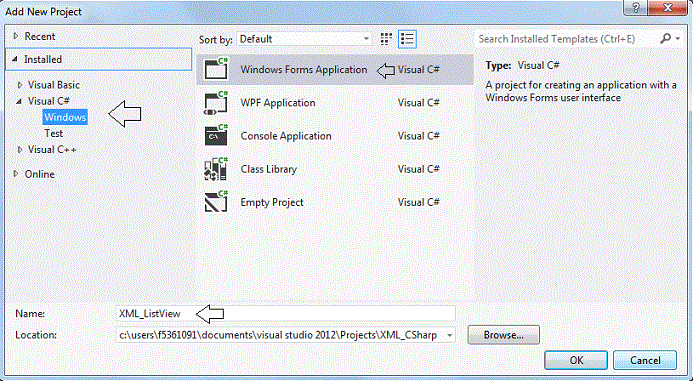This screenshot has width=693, height=381.
Task: Select the Windows Forms Application template icon
Action: (216, 69)
